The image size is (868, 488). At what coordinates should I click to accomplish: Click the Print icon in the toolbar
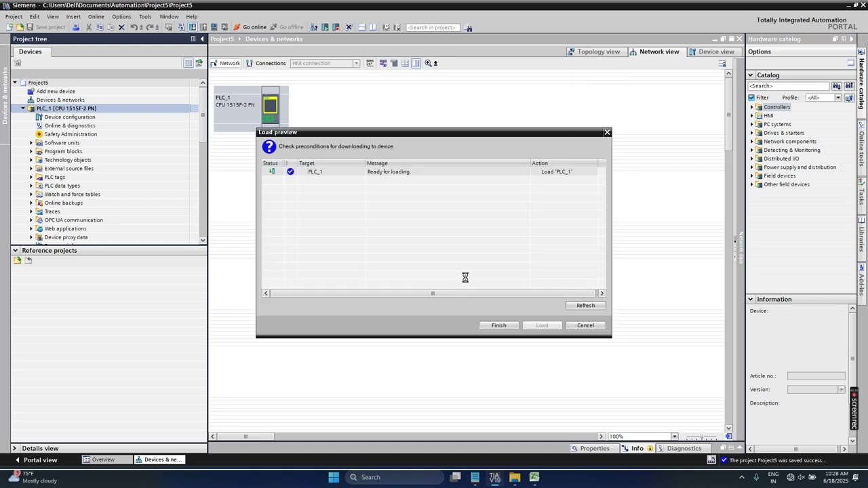[76, 27]
